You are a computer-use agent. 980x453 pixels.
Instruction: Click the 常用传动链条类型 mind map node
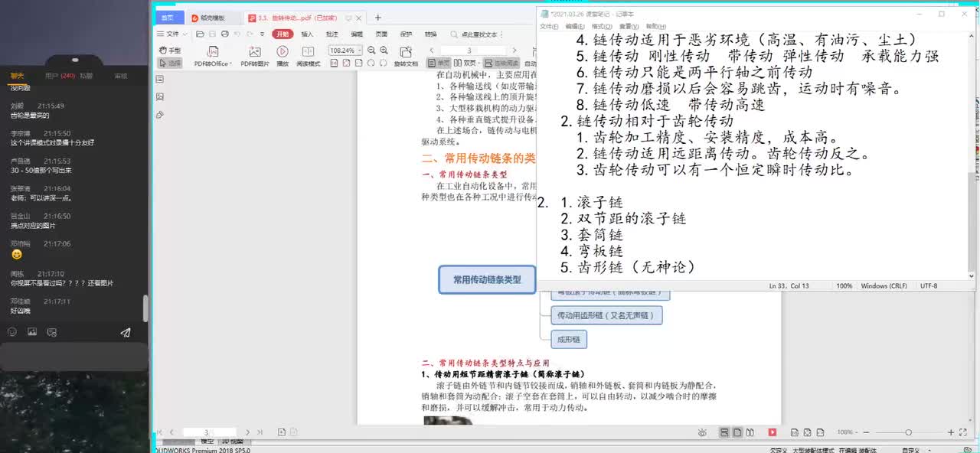pos(487,280)
